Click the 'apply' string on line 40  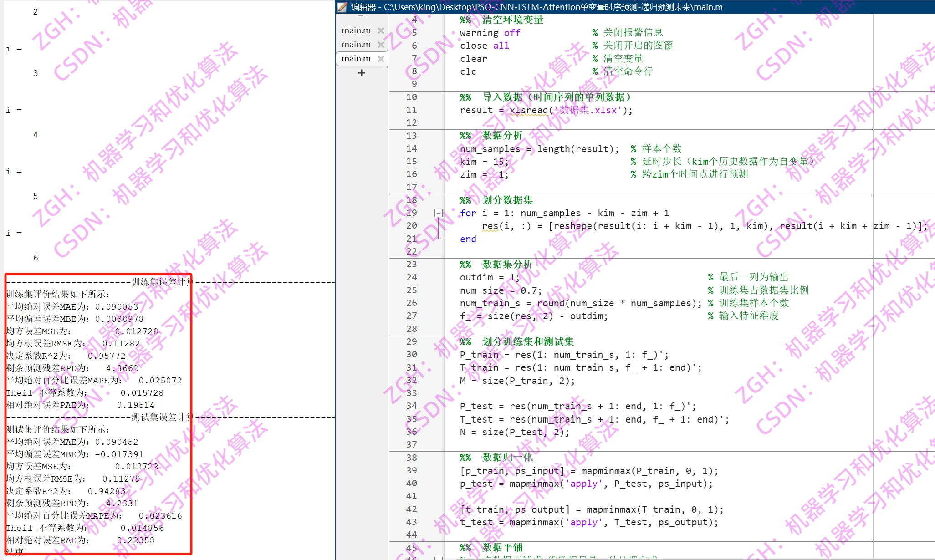click(583, 484)
